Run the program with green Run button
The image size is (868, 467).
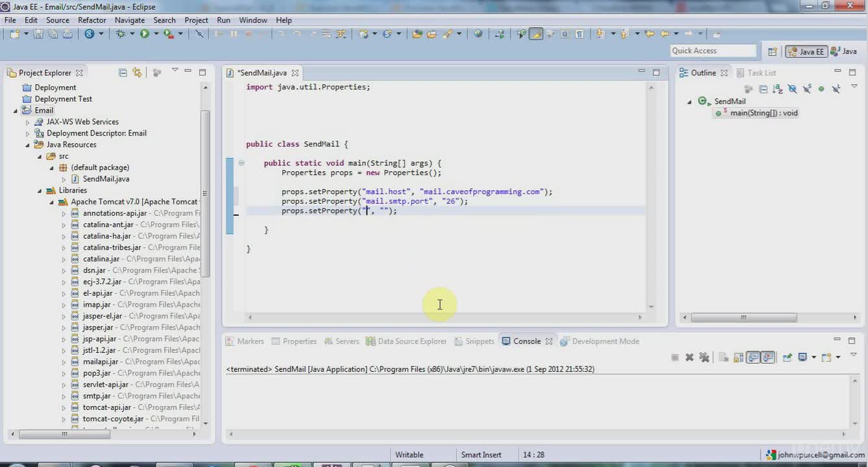(x=145, y=34)
